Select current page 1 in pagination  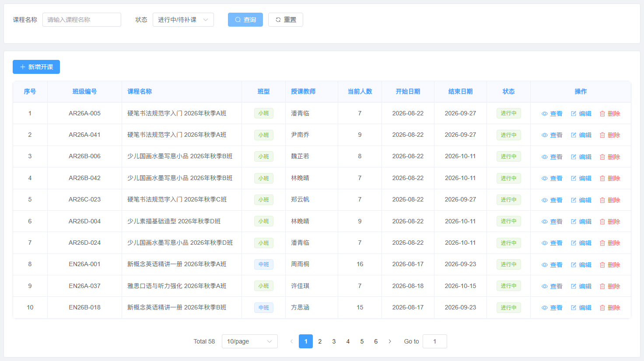(x=306, y=341)
